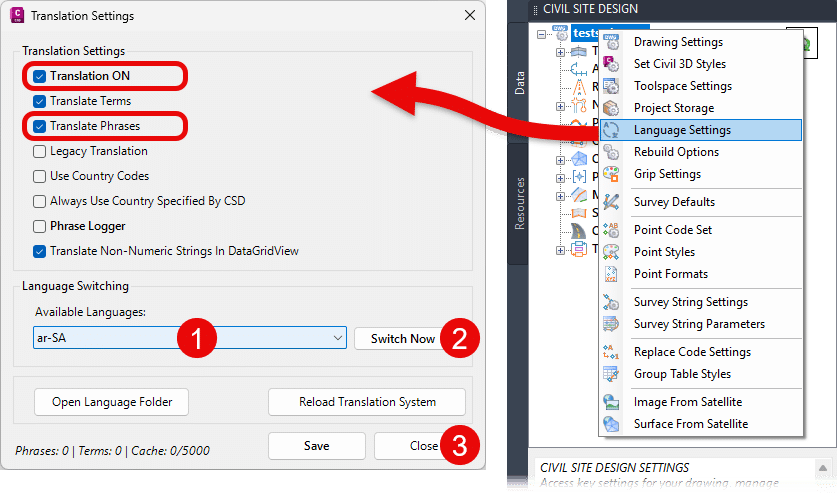Select Language Settings in the context menu
Screen dimensions: 837x500
[701, 130]
